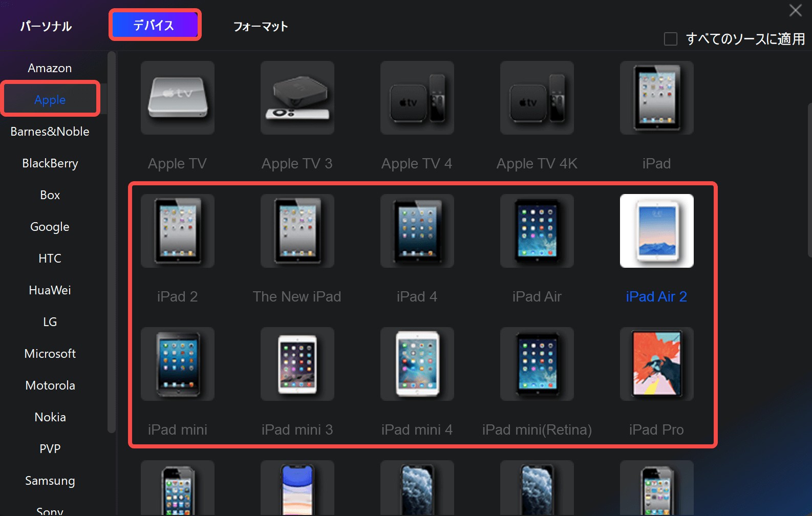This screenshot has width=812, height=516.
Task: Choose Barnes&Noble brand category
Action: 50,132
